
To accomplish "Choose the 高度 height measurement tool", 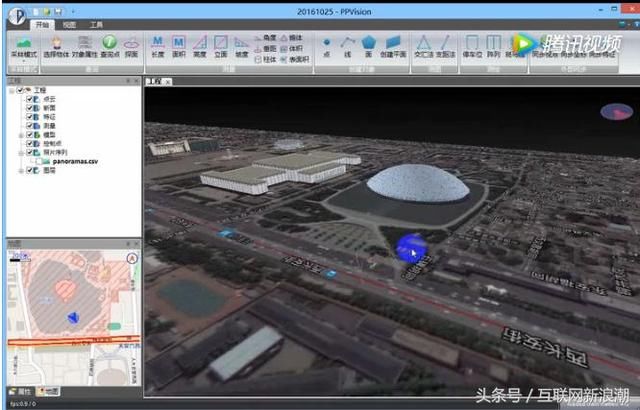I will click(200, 47).
